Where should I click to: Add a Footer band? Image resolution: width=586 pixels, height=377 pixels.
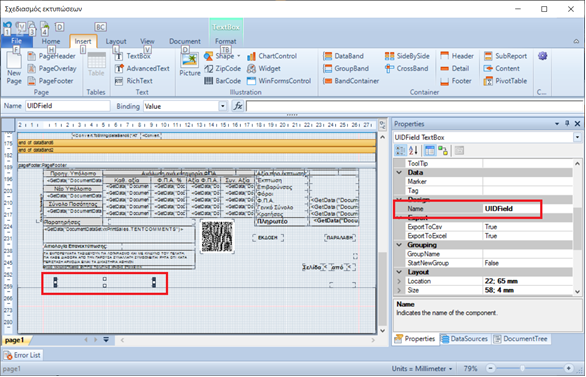point(455,81)
